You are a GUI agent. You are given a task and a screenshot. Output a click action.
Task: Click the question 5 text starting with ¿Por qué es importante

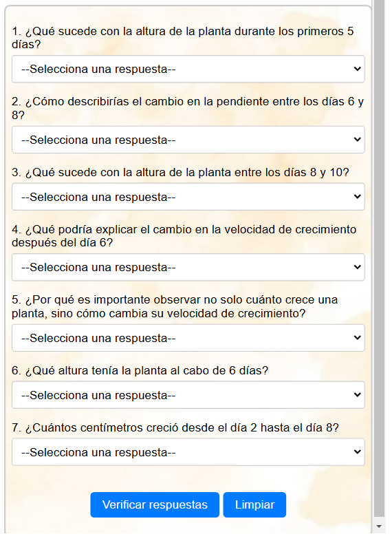pos(175,306)
